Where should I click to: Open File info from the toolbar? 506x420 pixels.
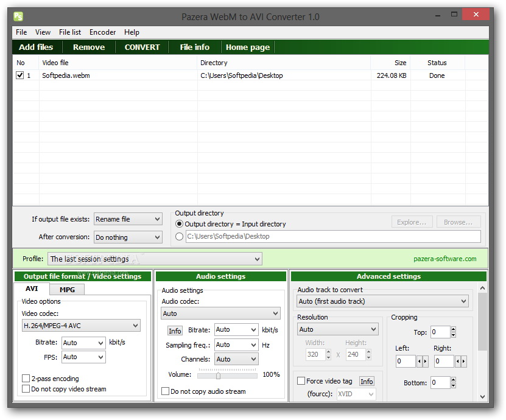tap(195, 47)
